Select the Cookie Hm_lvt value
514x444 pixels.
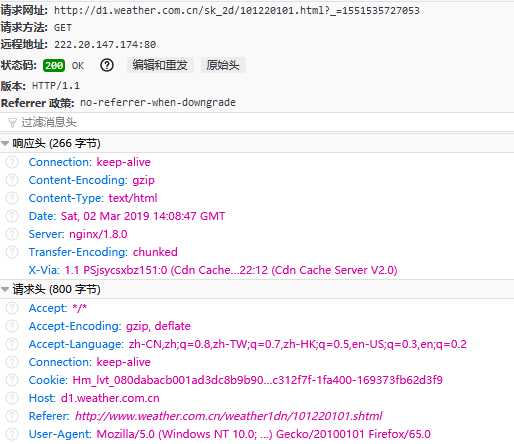coord(257,380)
